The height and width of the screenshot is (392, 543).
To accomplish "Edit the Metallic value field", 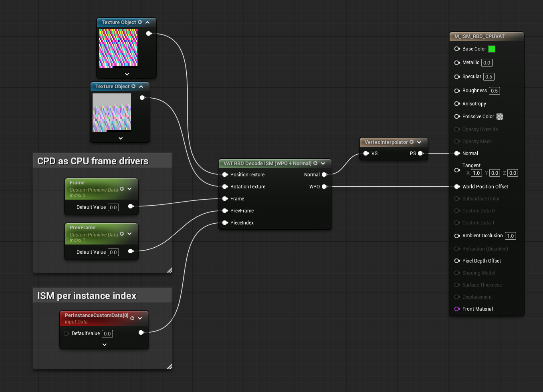I will (487, 63).
